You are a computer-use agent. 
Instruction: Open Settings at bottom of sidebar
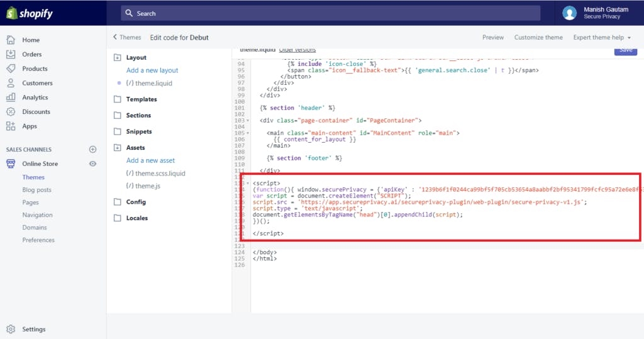tap(34, 329)
